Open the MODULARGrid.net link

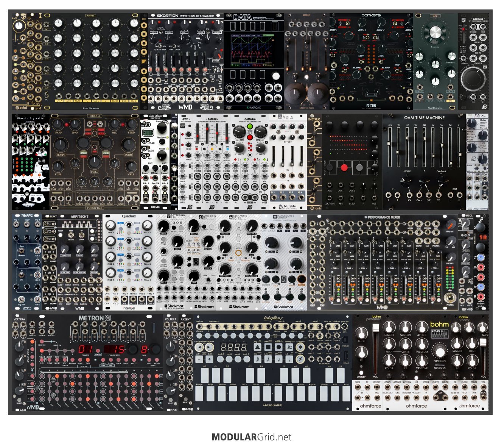[x=252, y=437]
